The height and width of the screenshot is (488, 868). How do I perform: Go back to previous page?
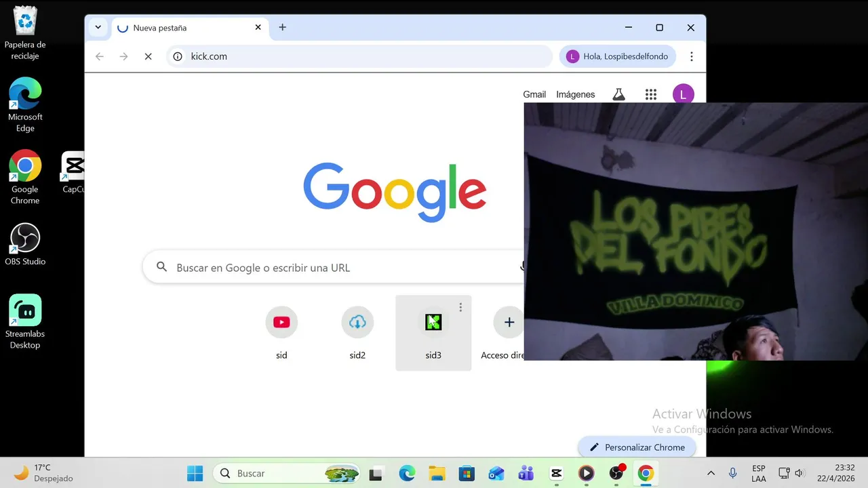click(x=100, y=56)
